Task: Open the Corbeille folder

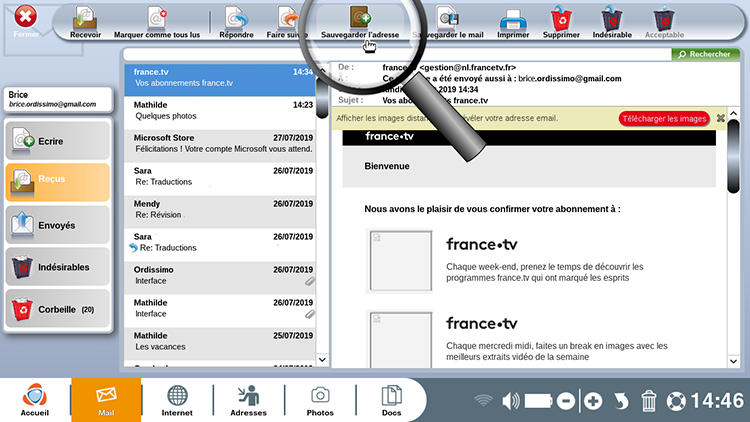Action: 57,309
